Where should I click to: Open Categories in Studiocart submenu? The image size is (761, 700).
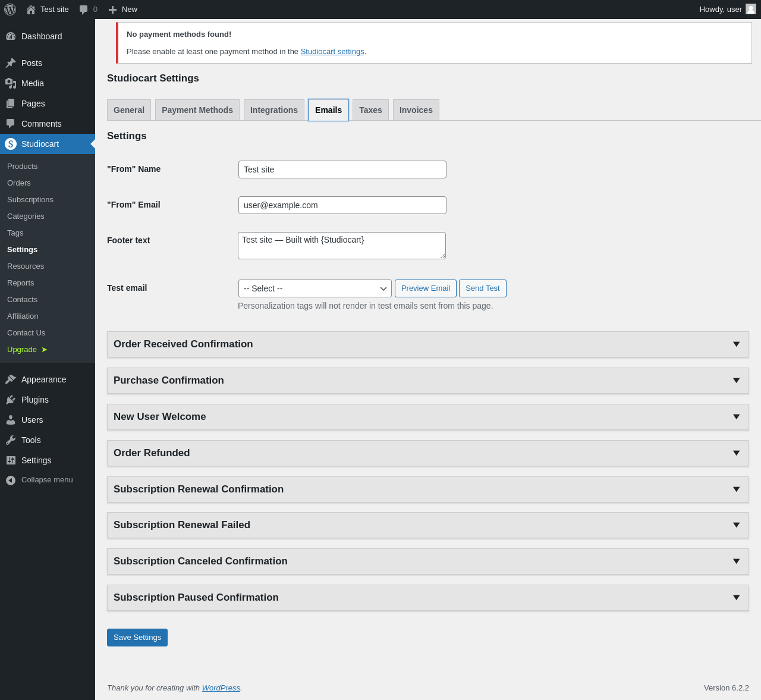click(x=26, y=216)
